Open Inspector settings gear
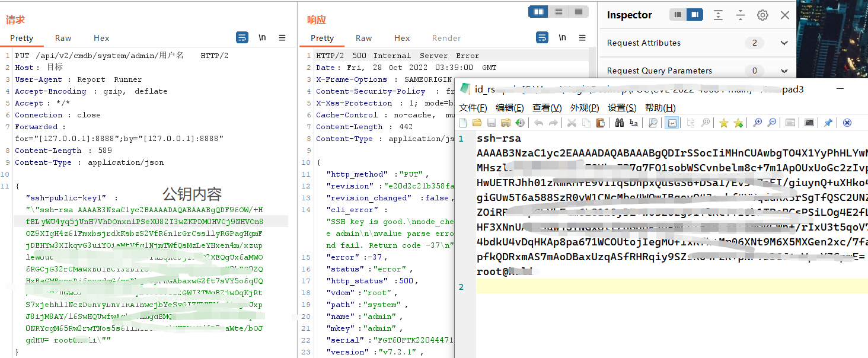The image size is (868, 358). click(x=762, y=15)
